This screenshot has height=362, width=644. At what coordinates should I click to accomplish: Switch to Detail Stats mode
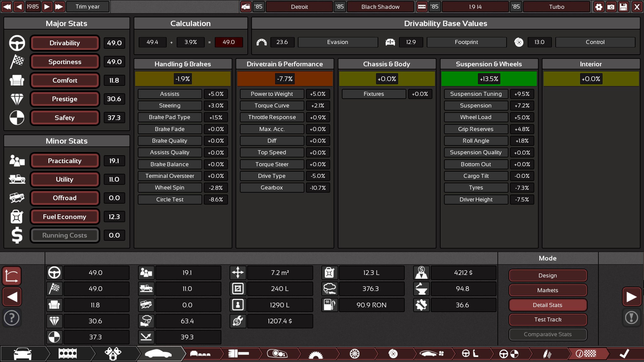point(547,305)
